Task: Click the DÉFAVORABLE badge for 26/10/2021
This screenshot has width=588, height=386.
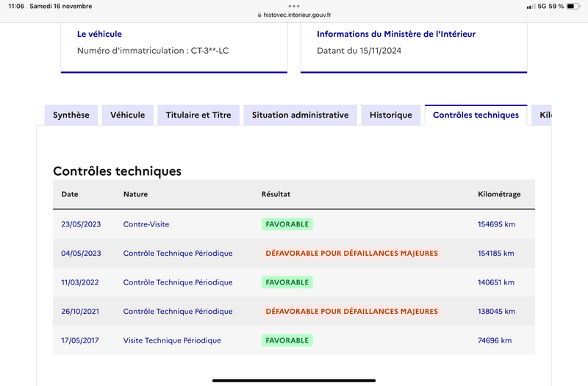Action: pyautogui.click(x=352, y=311)
